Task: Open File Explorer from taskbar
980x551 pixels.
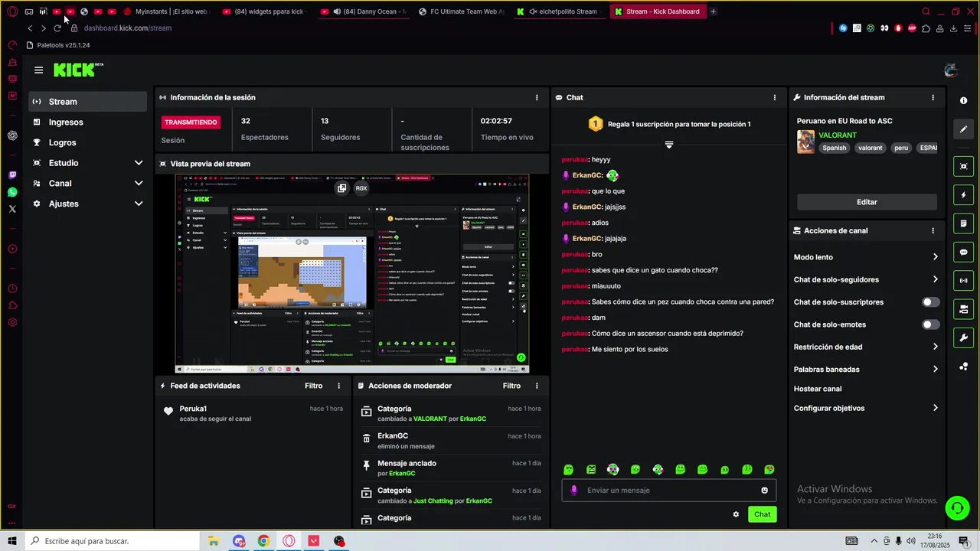Action: point(214,541)
